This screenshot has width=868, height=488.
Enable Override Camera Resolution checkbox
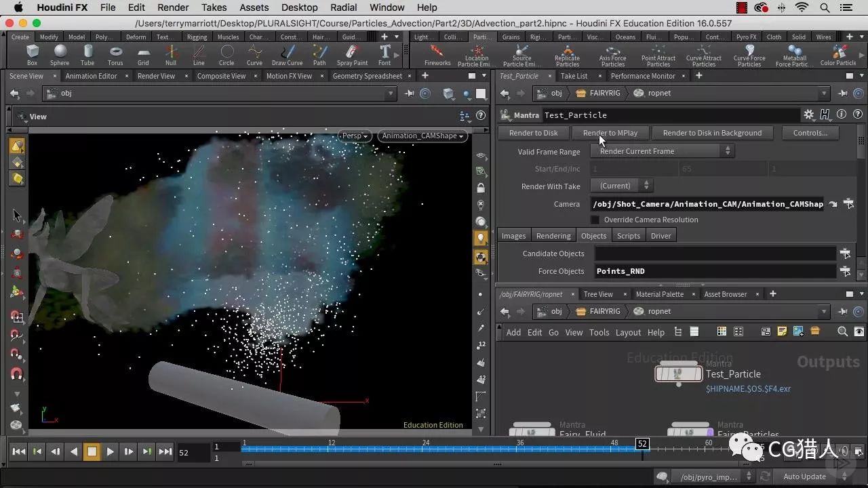(595, 220)
